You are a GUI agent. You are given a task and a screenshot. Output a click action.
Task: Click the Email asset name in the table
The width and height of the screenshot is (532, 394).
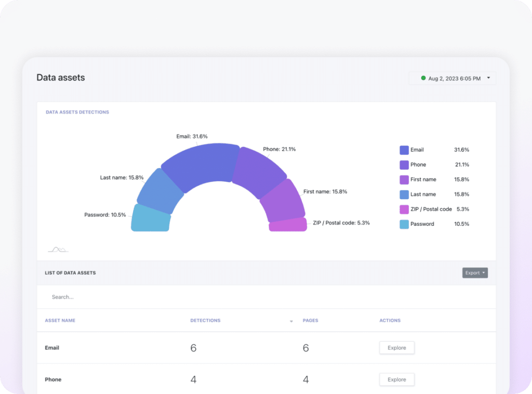52,348
